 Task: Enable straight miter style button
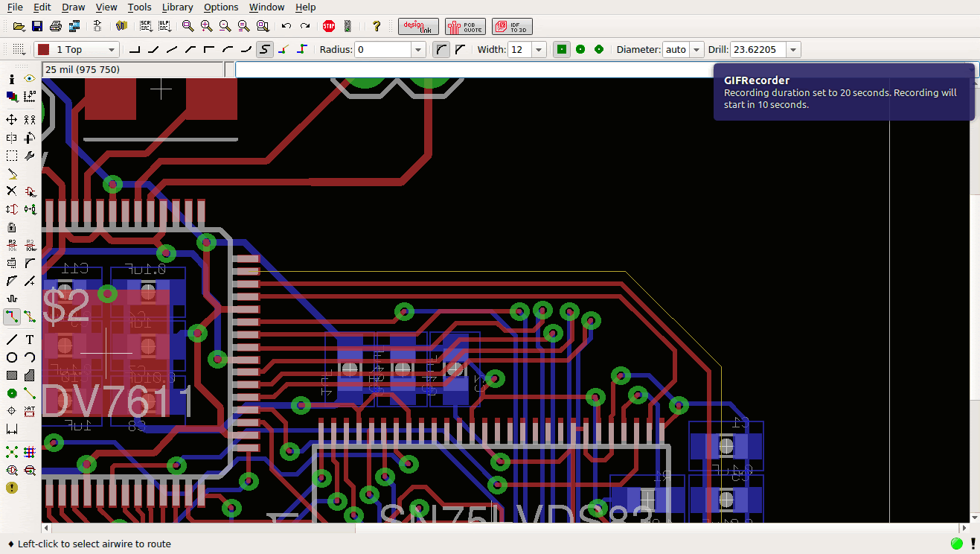tap(460, 50)
